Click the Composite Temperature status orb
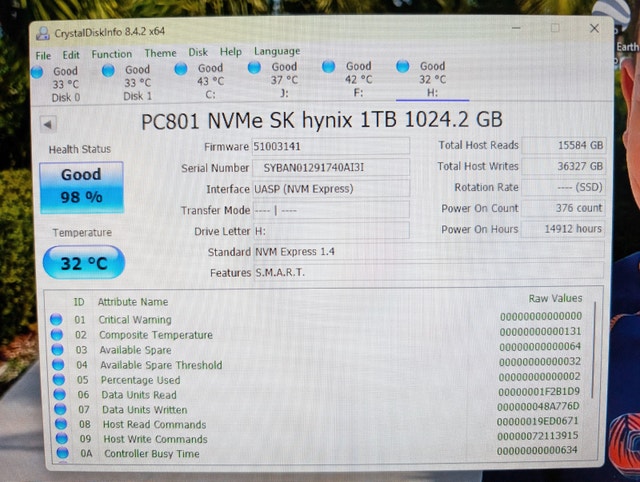 [57, 334]
